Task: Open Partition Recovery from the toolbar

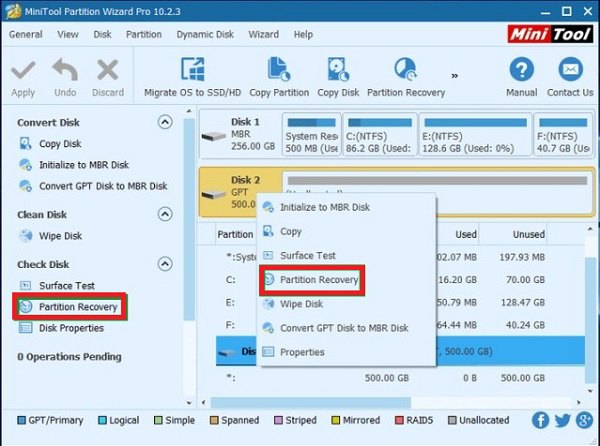Action: tap(405, 70)
